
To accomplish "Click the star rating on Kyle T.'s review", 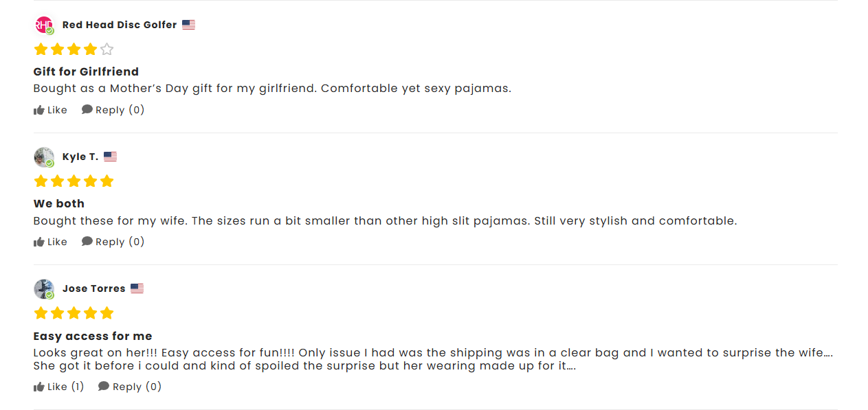I will 74,181.
